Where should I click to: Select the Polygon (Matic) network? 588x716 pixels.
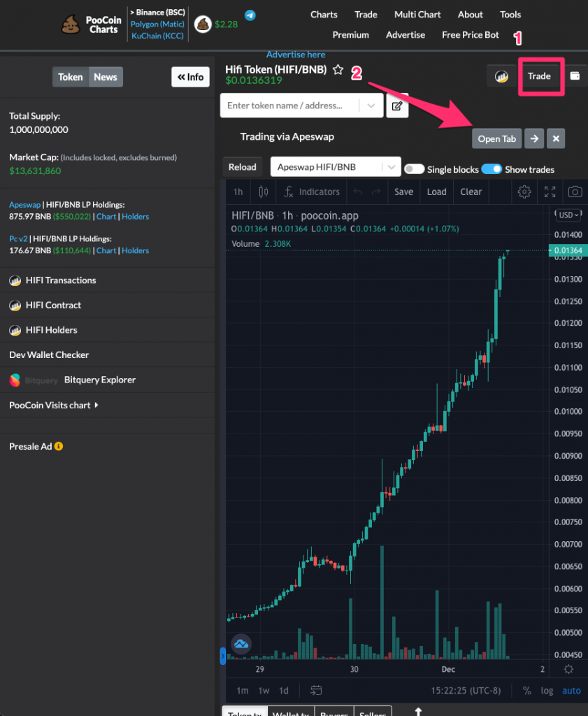point(157,24)
